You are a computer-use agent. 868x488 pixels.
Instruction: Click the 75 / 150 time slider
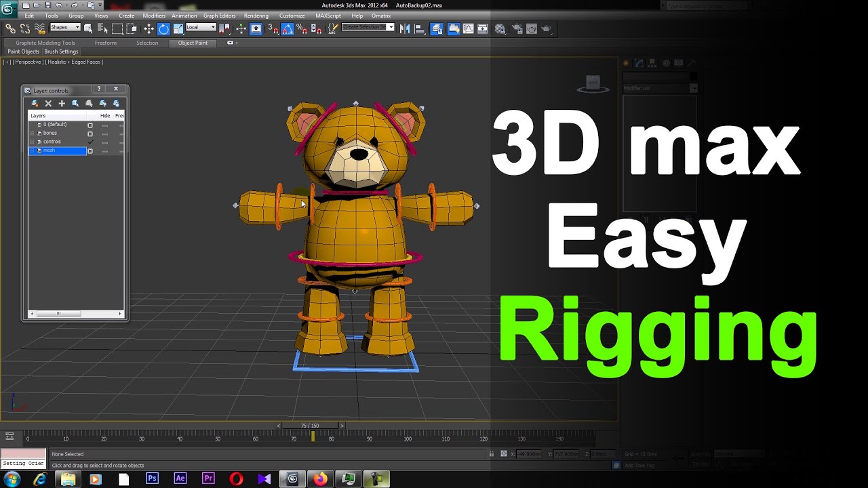tap(310, 426)
